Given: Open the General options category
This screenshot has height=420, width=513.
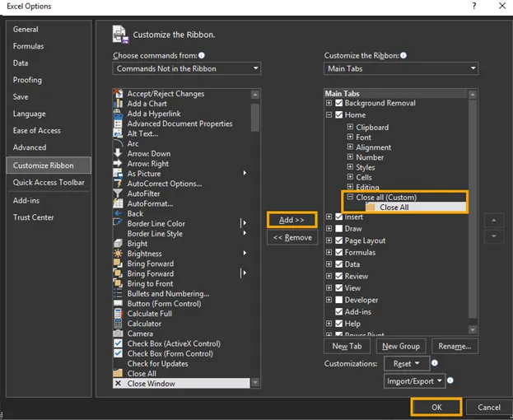Looking at the screenshot, I should tap(26, 29).
